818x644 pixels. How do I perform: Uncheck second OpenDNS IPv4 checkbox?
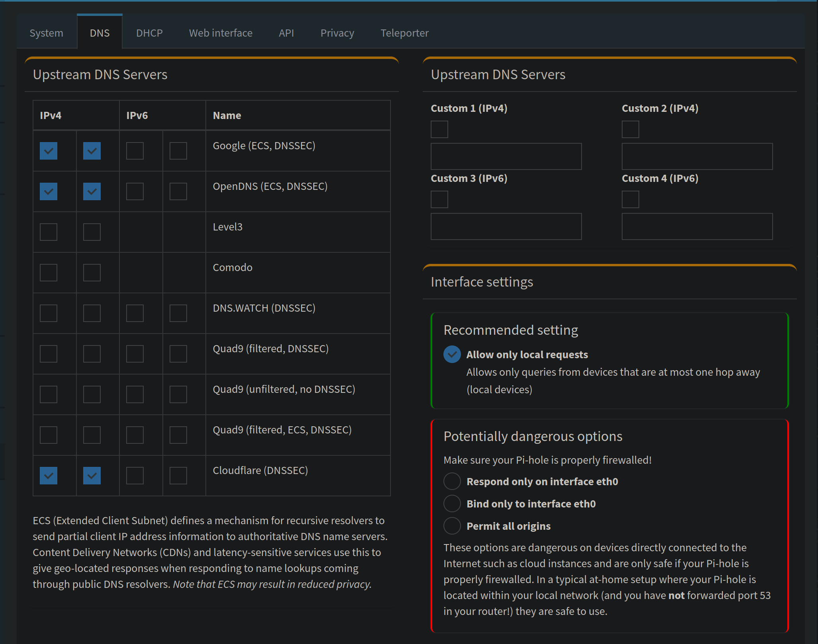coord(92,191)
